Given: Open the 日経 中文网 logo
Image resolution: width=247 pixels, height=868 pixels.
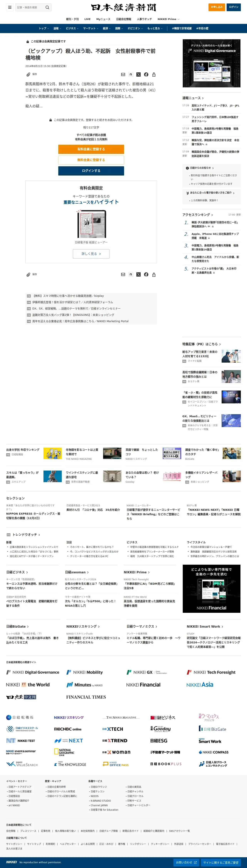Looking at the screenshot, I should click(x=21, y=697).
